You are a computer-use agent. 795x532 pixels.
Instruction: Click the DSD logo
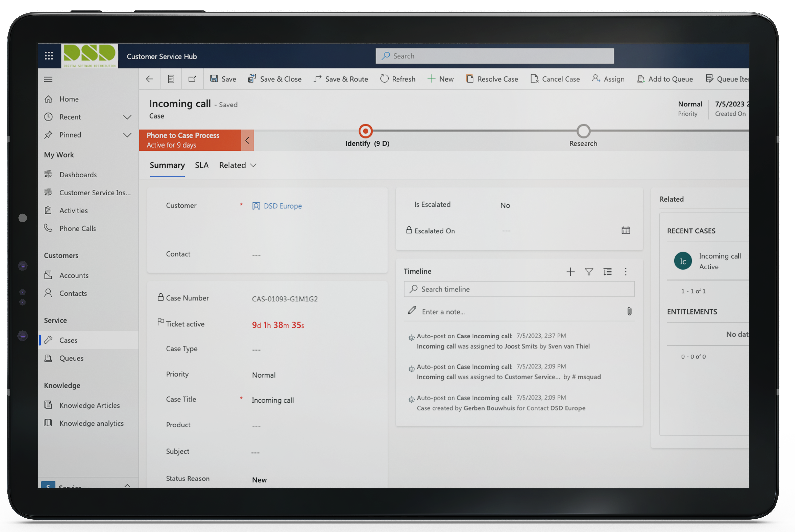click(x=90, y=56)
